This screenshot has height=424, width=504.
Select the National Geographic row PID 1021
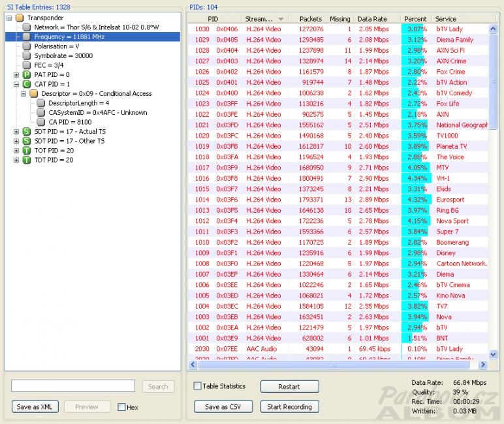tap(338, 125)
